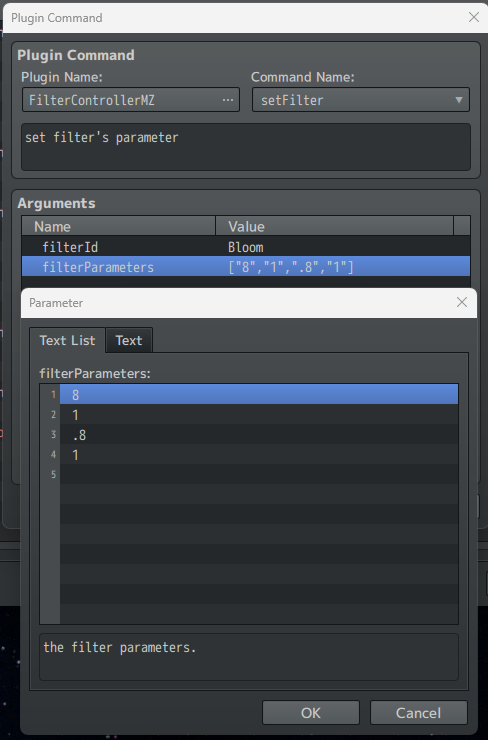Select list entry 4 with value 1
Viewport: 488px width, 740px height.
259,454
